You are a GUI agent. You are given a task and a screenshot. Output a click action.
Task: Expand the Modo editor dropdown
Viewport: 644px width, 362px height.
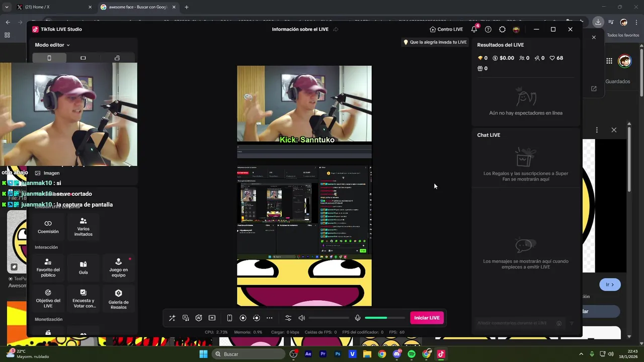[x=52, y=45]
